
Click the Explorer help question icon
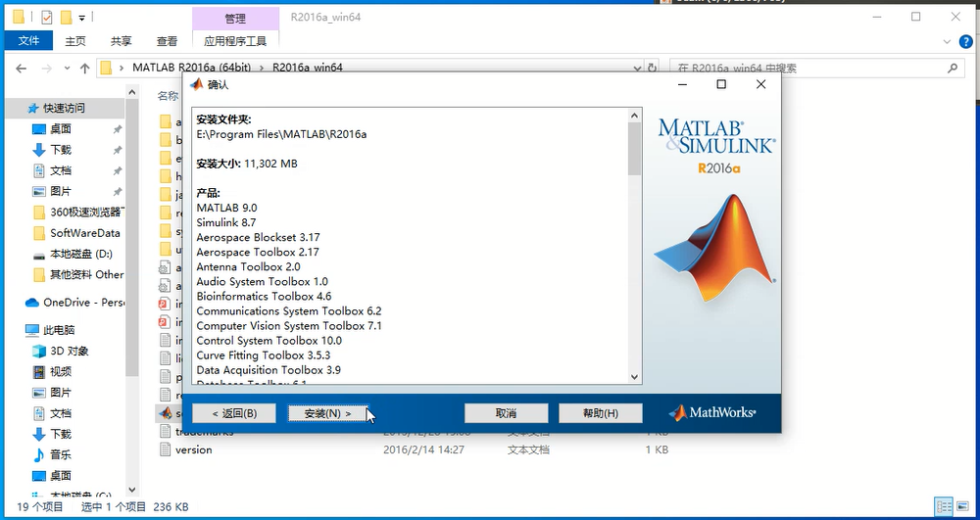pyautogui.click(x=964, y=41)
